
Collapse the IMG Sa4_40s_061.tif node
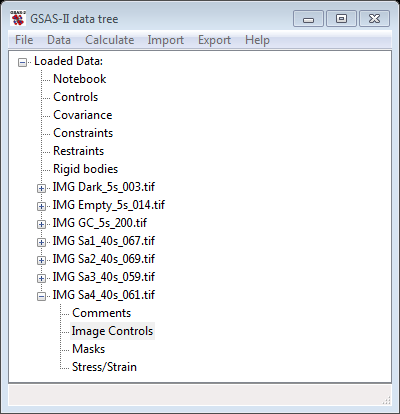point(41,296)
